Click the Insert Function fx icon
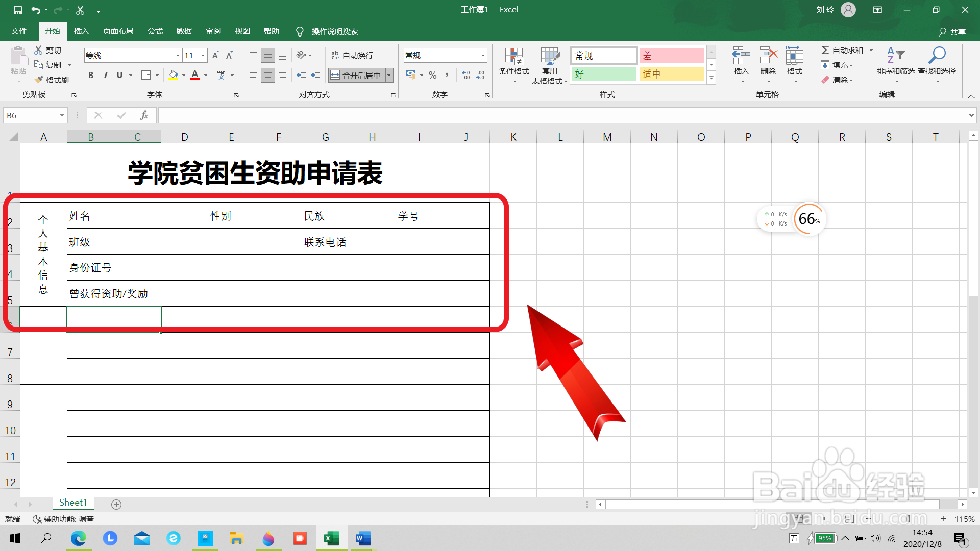 click(x=144, y=116)
